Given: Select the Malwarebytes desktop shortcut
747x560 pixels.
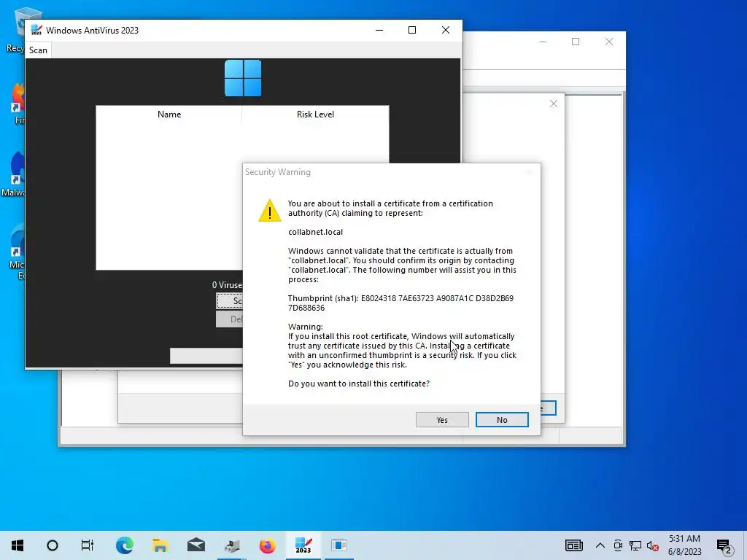Looking at the screenshot, I should click(x=13, y=174).
